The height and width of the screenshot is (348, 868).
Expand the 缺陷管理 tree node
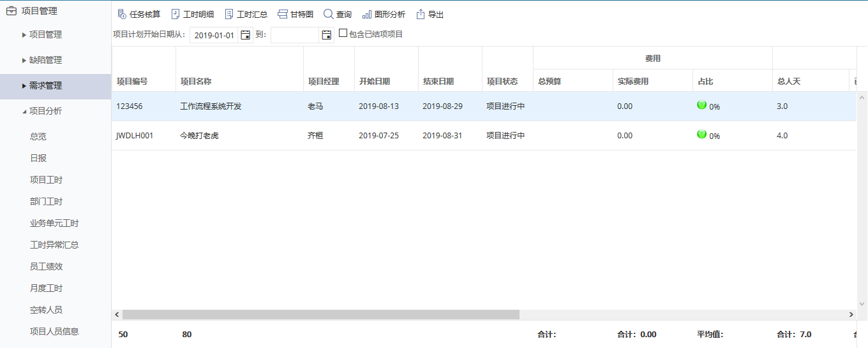pos(24,60)
